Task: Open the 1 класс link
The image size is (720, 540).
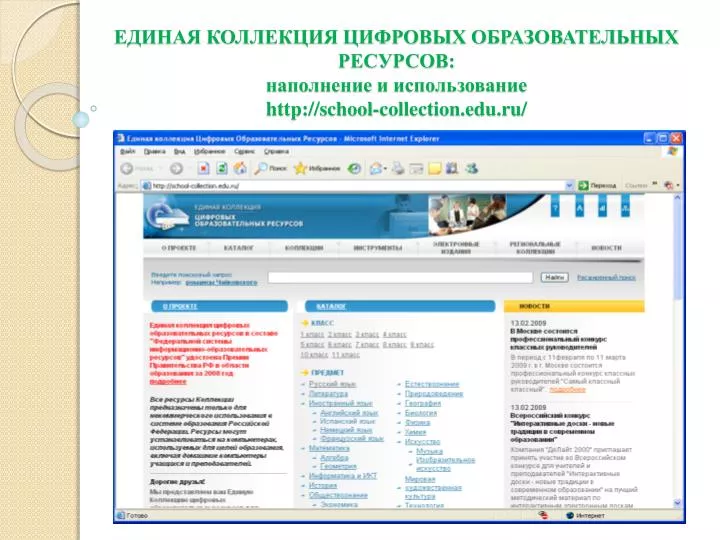Action: click(x=312, y=335)
